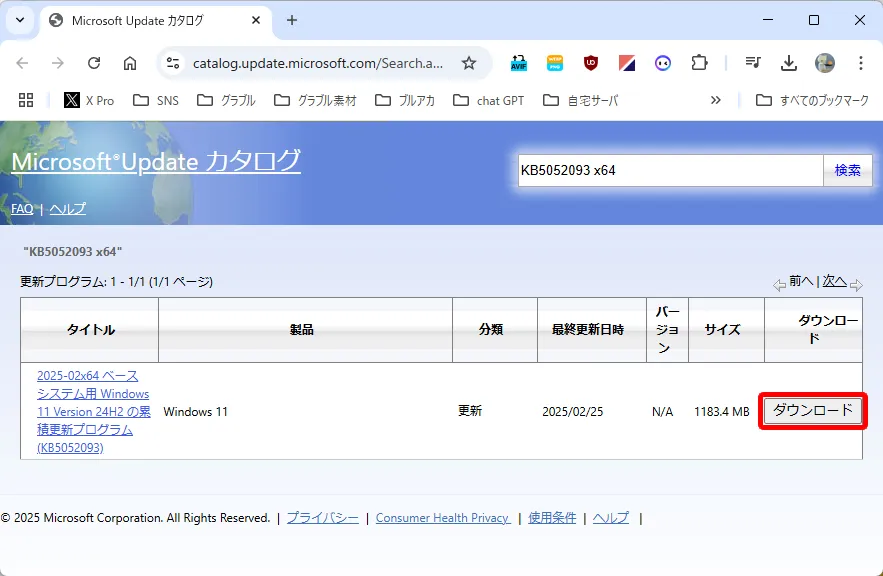Viewport: 883px width, 576px height.
Task: Sort by タイトル column header
Action: click(x=90, y=329)
